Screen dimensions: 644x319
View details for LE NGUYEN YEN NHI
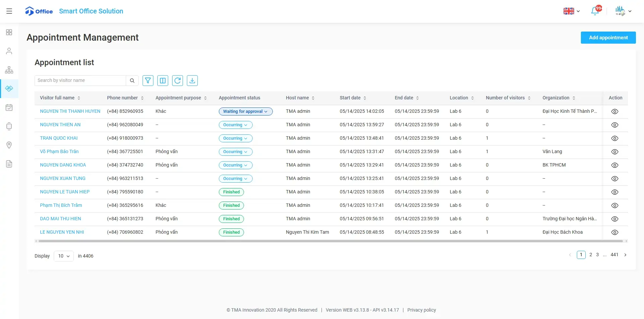(x=614, y=232)
